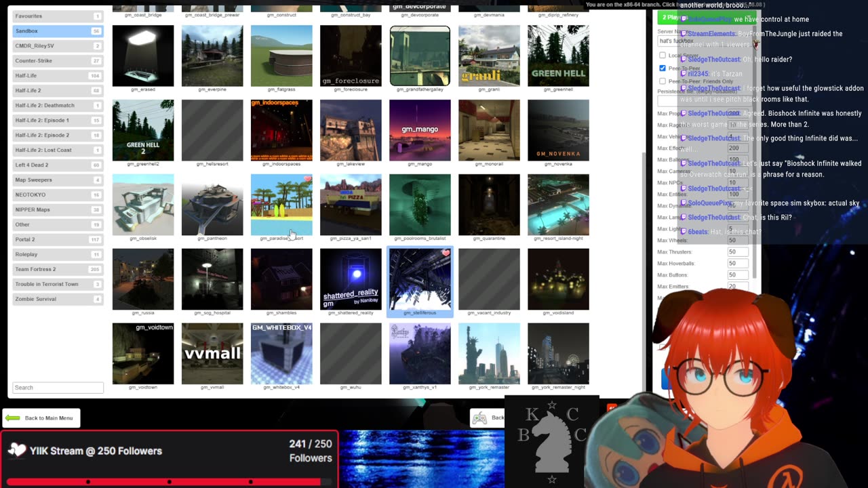Enable the Local Server option
This screenshot has height=488, width=868.
[x=663, y=56]
